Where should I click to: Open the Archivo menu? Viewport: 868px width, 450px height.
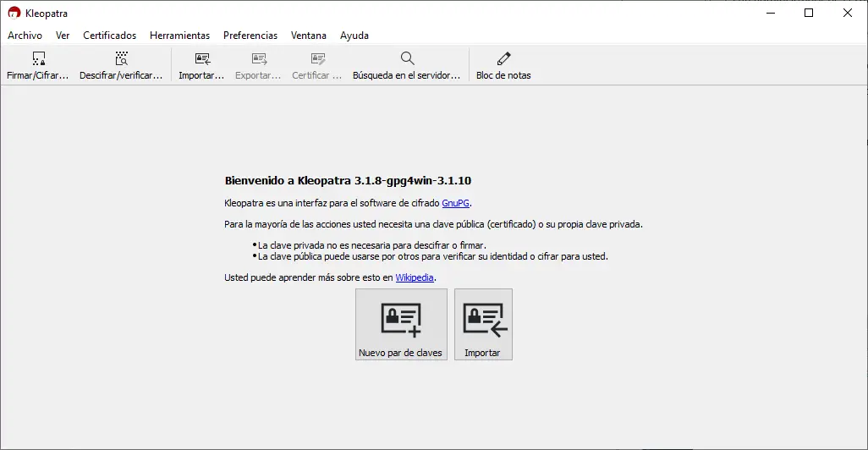click(25, 36)
